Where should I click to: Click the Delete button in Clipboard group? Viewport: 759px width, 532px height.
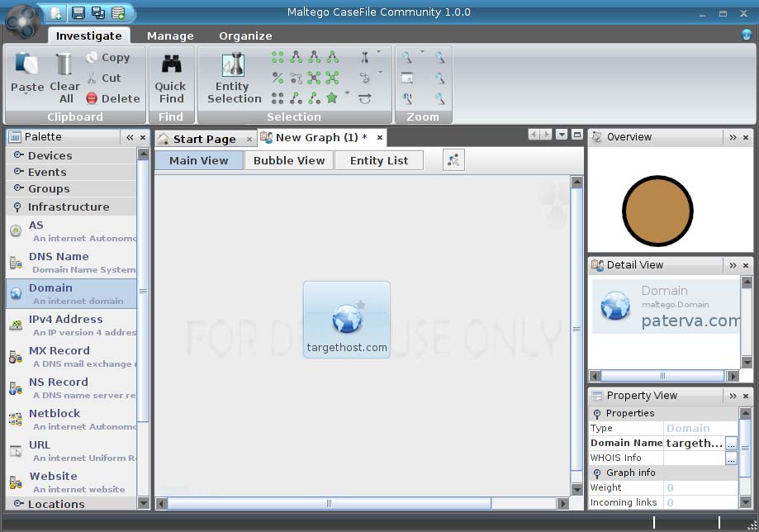(113, 98)
